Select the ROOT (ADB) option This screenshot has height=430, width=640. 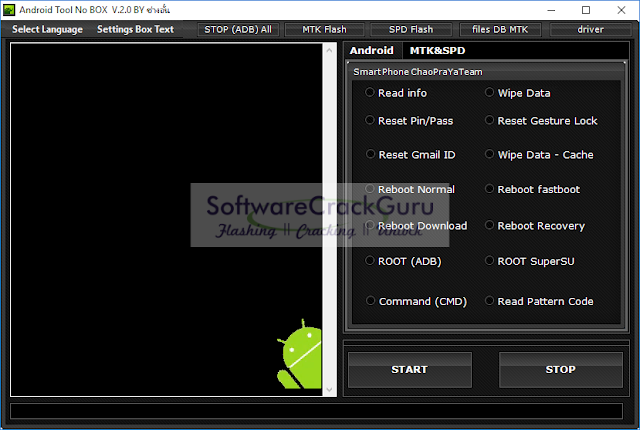[x=403, y=261]
